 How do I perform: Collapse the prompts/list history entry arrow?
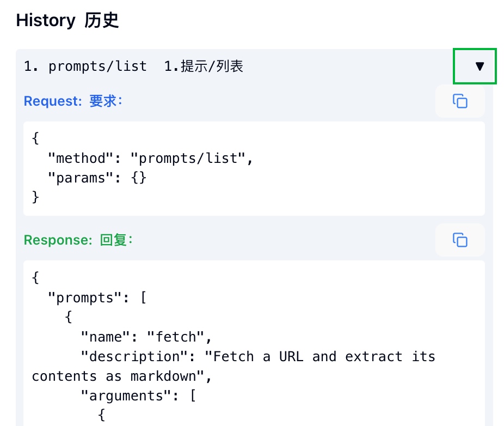480,66
